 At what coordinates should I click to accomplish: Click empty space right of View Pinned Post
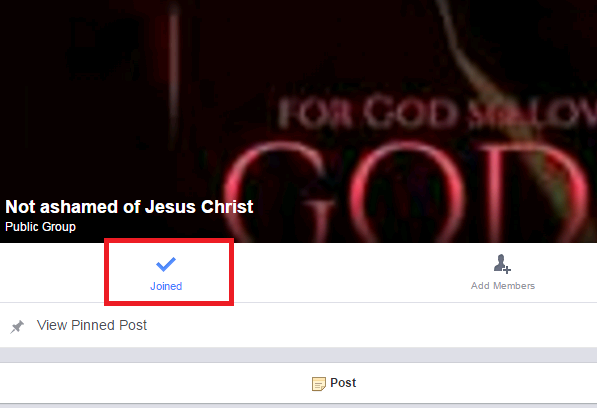pos(371,325)
